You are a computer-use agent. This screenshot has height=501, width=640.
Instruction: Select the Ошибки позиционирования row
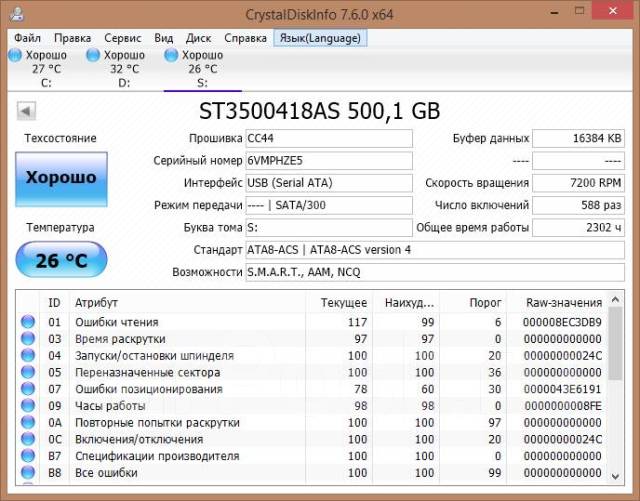[312, 389]
